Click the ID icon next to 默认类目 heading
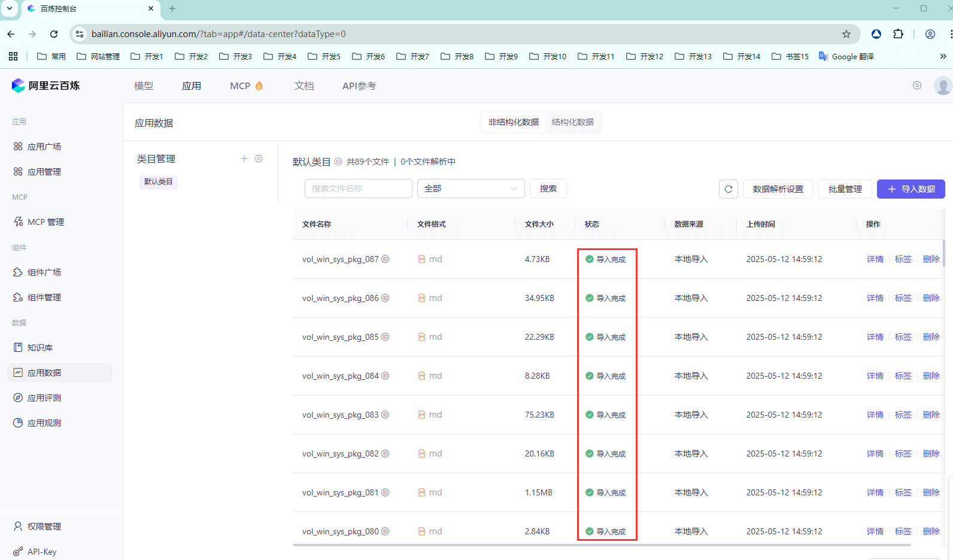 tap(338, 162)
